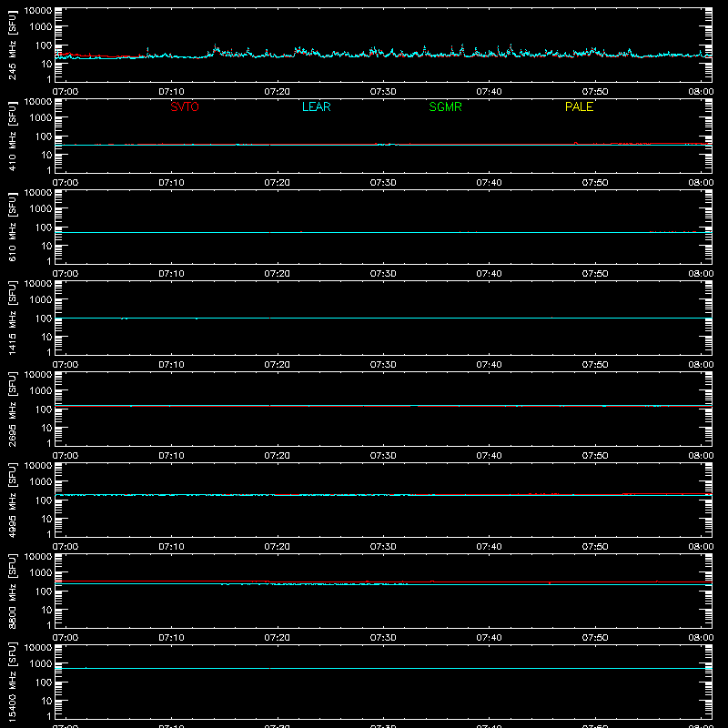728x728 pixels.
Task: Click the red SVTO legend label
Action: tap(185, 106)
